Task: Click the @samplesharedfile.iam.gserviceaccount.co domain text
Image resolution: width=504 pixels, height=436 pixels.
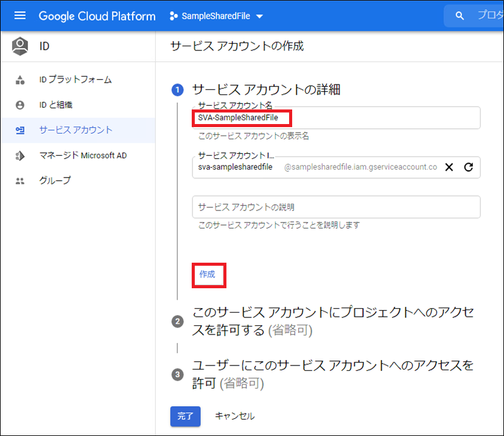Action: click(x=360, y=167)
